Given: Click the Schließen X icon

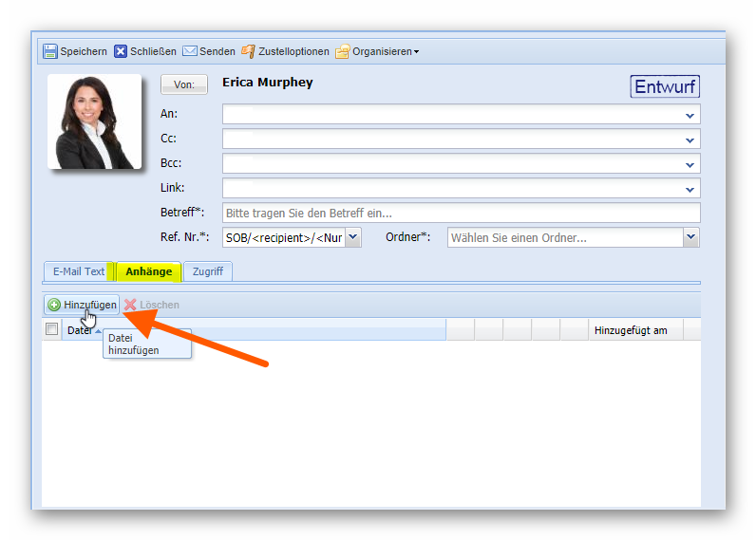Looking at the screenshot, I should pos(121,51).
